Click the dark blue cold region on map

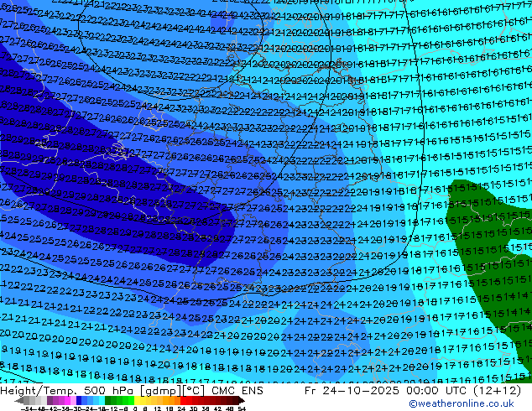(50, 143)
